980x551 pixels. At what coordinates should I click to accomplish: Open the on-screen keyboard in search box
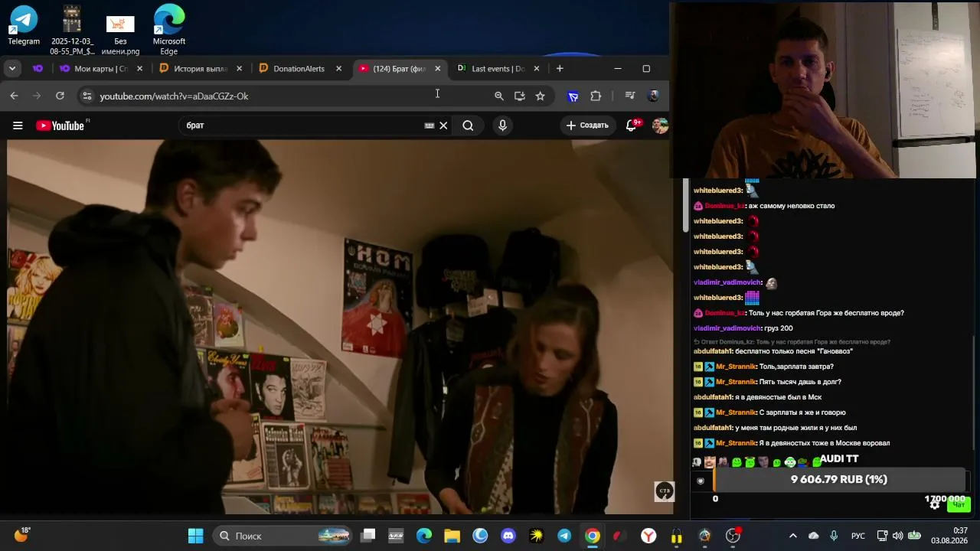pyautogui.click(x=430, y=126)
